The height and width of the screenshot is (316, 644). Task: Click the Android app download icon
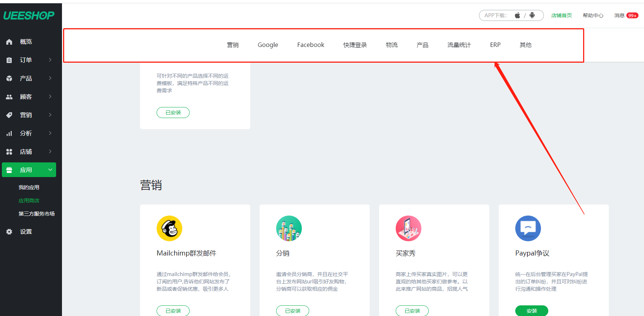532,15
